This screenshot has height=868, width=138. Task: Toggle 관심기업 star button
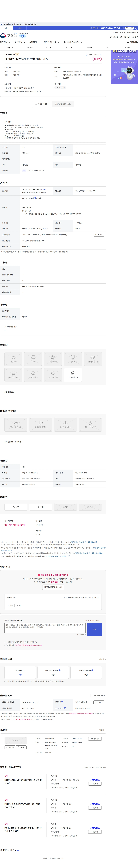(10, 747)
